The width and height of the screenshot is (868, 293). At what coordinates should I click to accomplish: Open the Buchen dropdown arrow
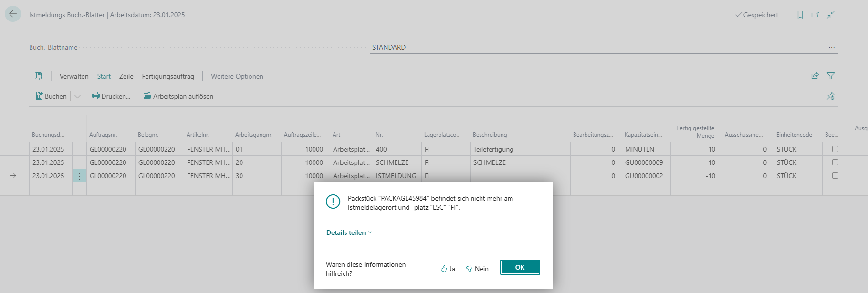click(x=78, y=96)
